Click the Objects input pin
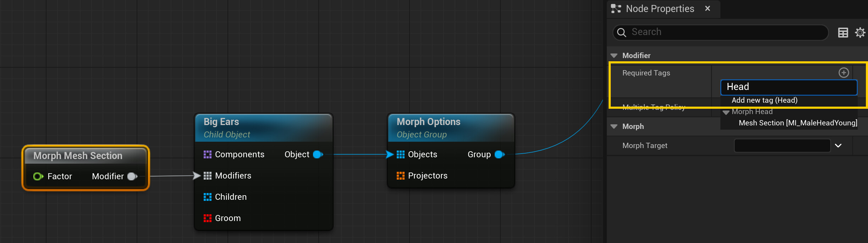This screenshot has width=868, height=243. (401, 154)
